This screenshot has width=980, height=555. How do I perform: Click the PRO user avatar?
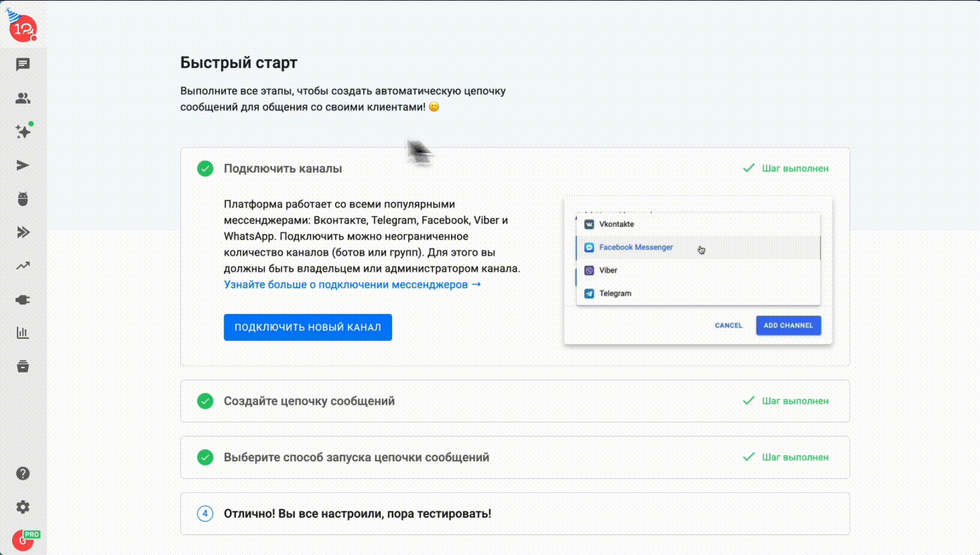[x=24, y=540]
